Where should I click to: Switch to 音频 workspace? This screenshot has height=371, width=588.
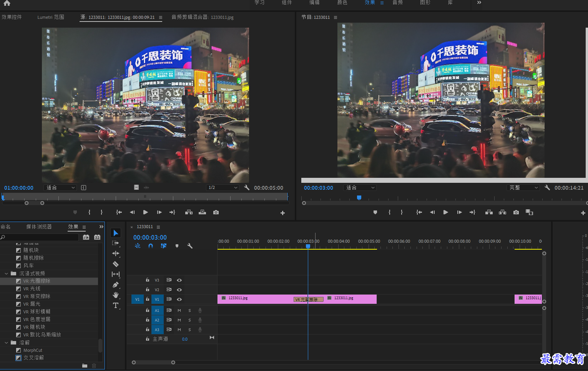pos(397,2)
